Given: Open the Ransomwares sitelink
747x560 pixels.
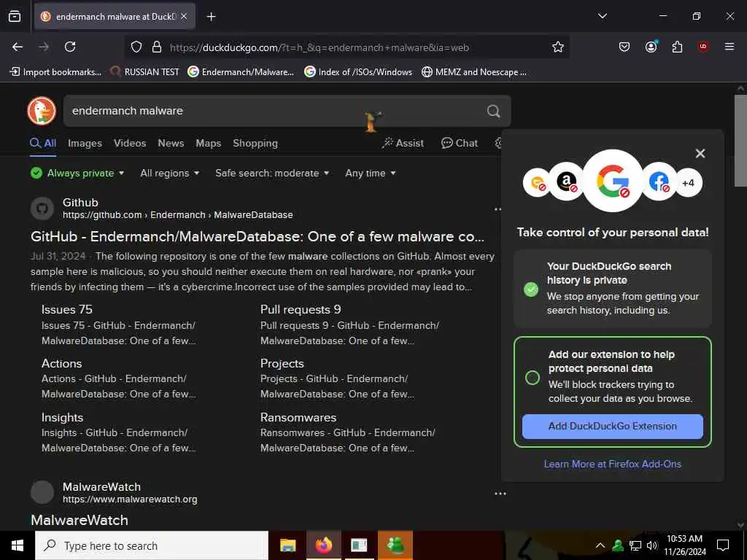Looking at the screenshot, I should 298,417.
